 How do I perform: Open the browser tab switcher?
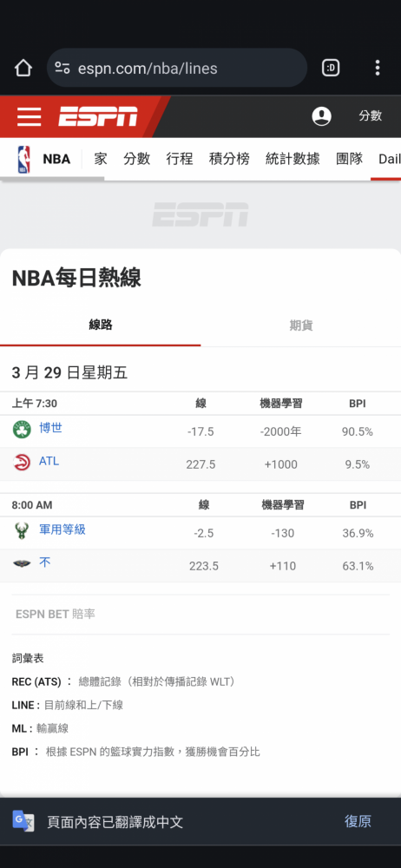[331, 68]
